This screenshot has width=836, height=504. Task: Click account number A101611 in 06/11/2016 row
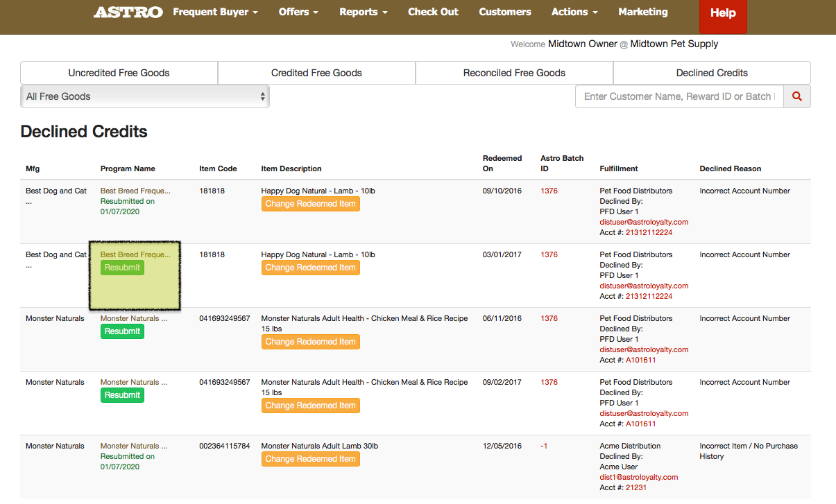click(640, 360)
